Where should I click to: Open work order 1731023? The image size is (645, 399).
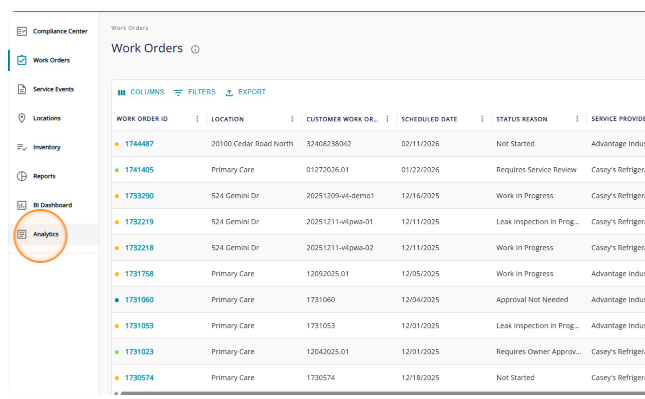coord(139,352)
